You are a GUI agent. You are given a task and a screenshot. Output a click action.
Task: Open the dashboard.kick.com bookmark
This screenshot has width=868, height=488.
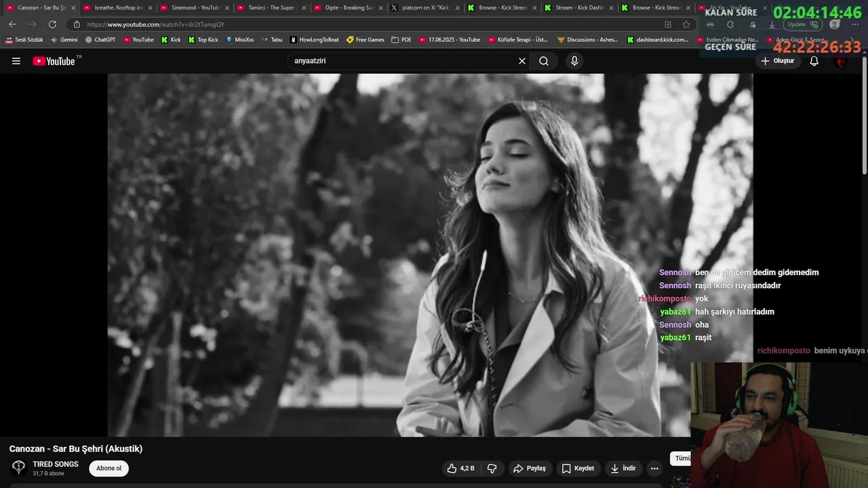pos(658,39)
